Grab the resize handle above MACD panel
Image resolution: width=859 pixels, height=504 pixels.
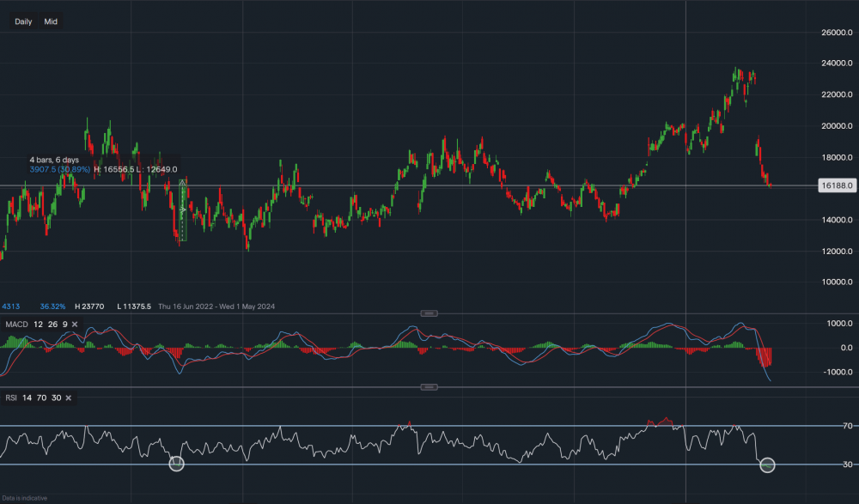coord(429,313)
